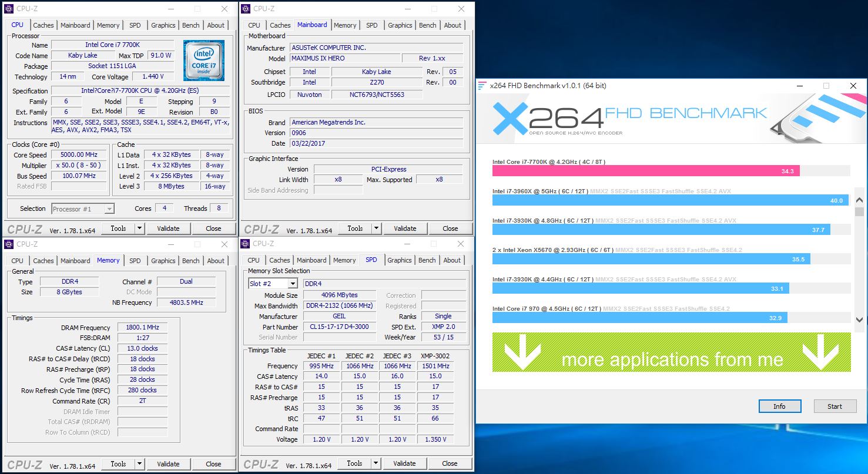Click the Multiplier value x 50.0 ( 8 - 50 )
Screen dimensions: 868x474
pyautogui.click(x=79, y=166)
